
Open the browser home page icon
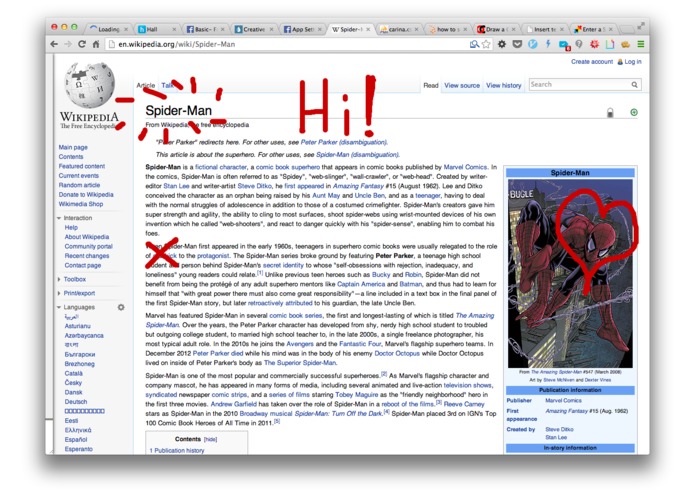coord(96,44)
